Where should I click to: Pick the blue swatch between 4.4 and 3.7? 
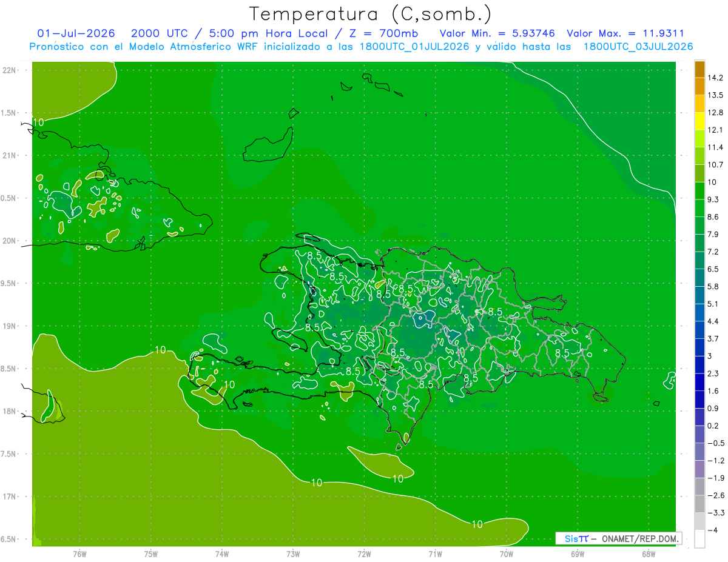(x=699, y=330)
